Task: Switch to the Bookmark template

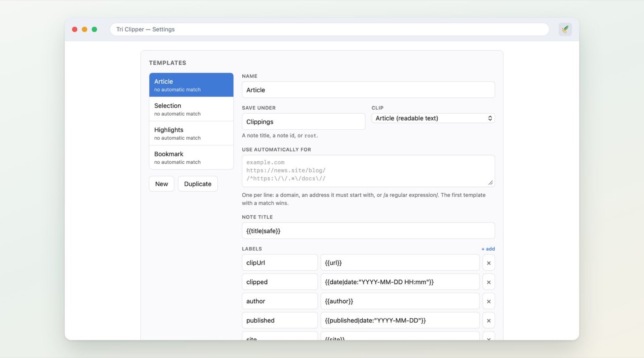Action: [x=191, y=157]
